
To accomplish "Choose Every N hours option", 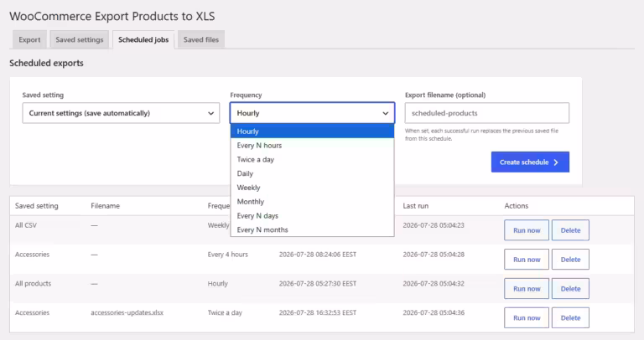I will 312,145.
